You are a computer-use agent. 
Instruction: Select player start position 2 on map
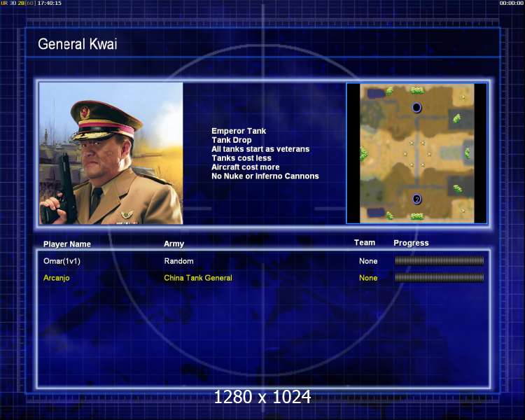click(x=417, y=199)
